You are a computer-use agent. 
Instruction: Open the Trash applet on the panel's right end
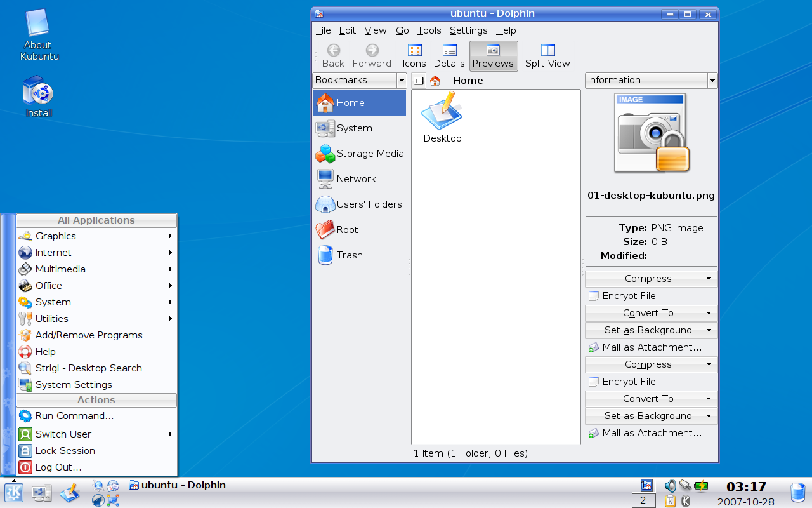pos(798,493)
